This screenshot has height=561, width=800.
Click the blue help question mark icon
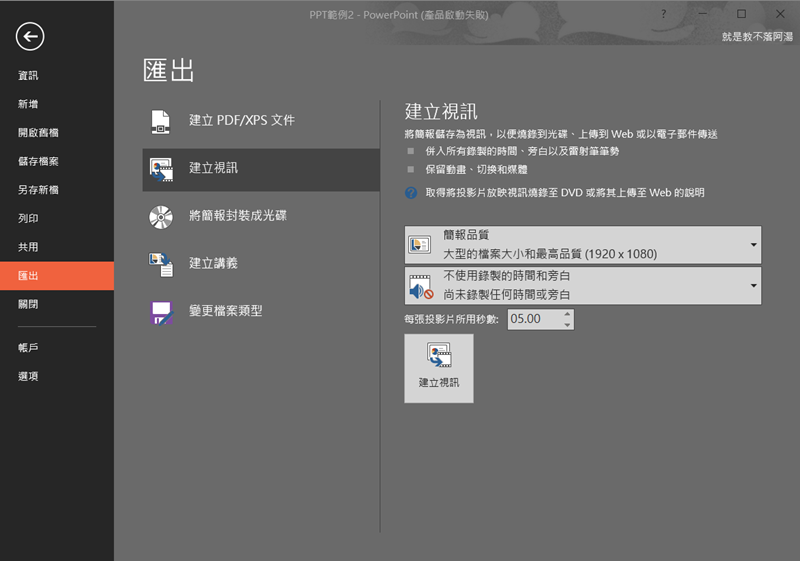click(411, 192)
